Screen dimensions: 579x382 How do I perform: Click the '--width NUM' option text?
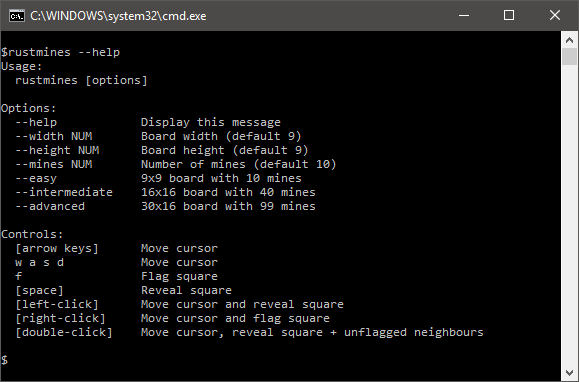[54, 136]
